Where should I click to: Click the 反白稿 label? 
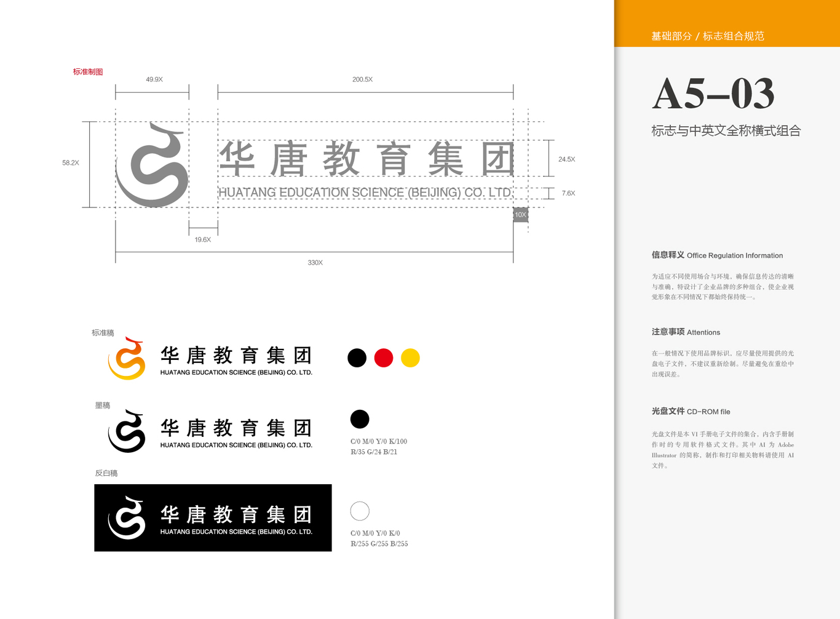click(106, 473)
